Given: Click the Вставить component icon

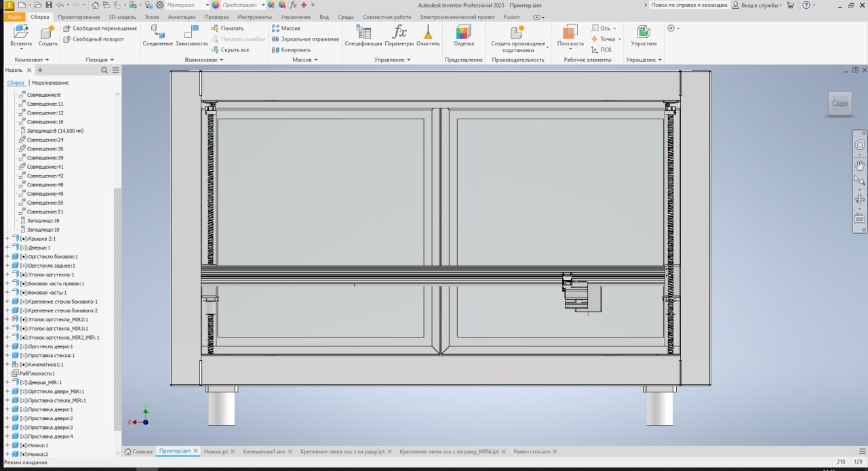Looking at the screenshot, I should pos(21,32).
